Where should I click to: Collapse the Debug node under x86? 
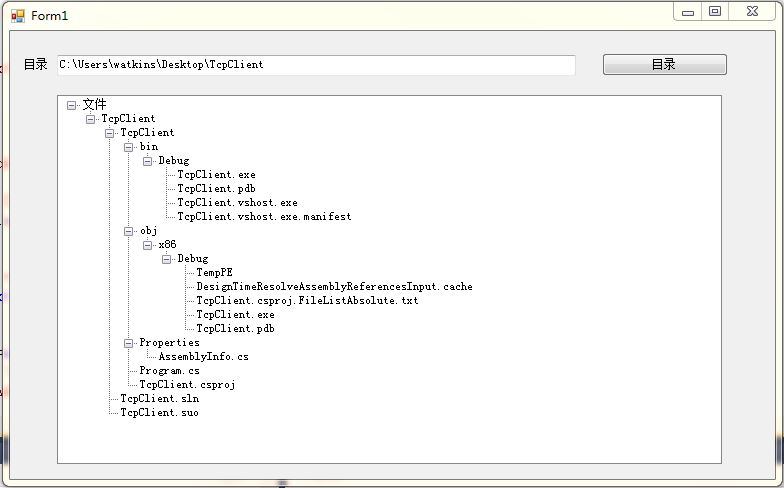[x=166, y=259]
